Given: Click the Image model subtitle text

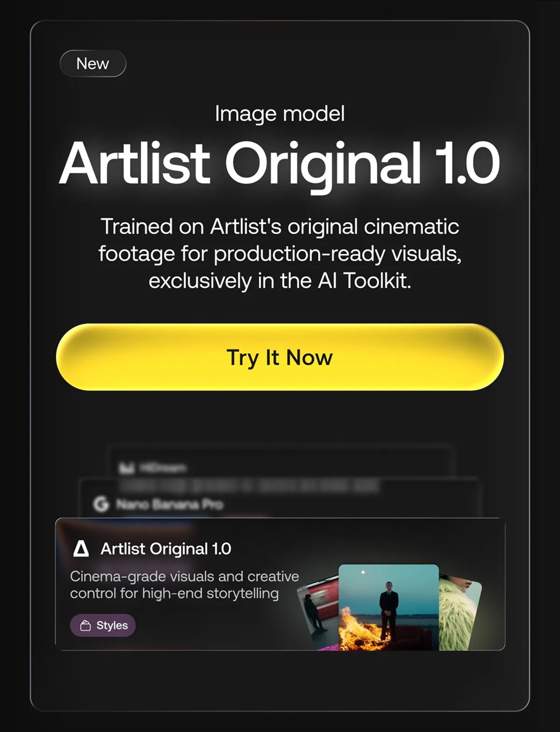Looking at the screenshot, I should pyautogui.click(x=280, y=114).
